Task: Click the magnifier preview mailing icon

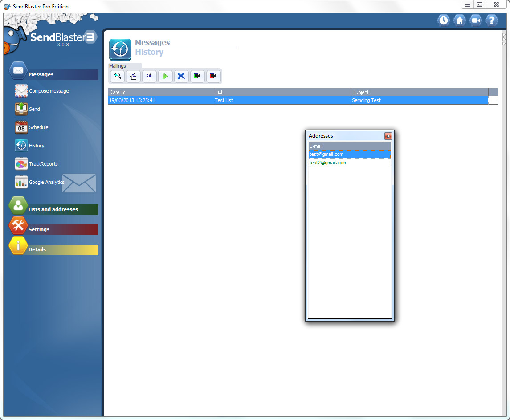Action: point(117,76)
